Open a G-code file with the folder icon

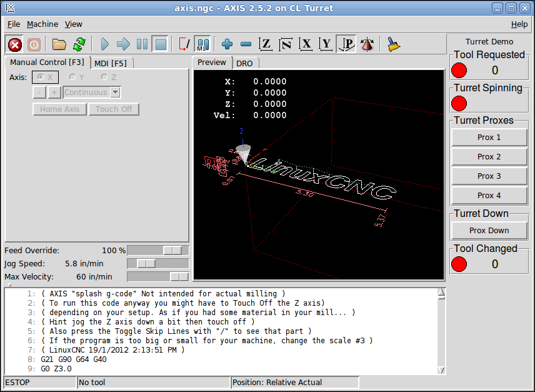click(59, 44)
